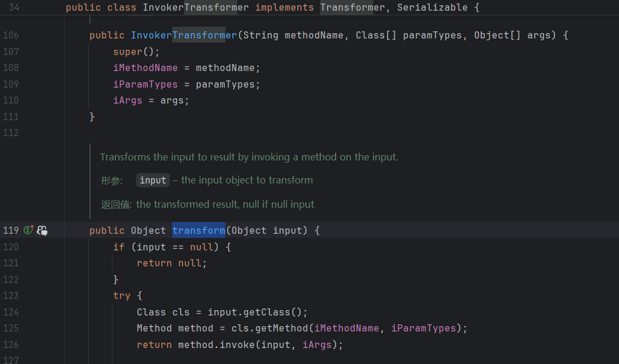Click line number 125 in the gutter
This screenshot has height=364, width=619.
click(x=11, y=328)
